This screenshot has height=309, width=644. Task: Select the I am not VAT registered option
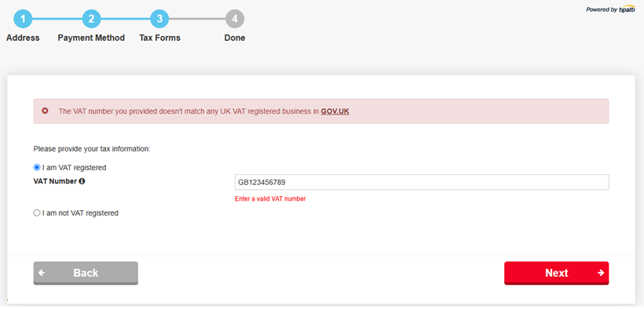point(37,213)
